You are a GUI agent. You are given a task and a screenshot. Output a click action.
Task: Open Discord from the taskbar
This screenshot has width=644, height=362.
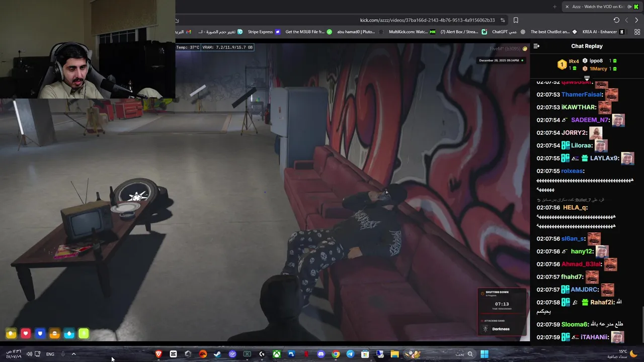[320, 354]
